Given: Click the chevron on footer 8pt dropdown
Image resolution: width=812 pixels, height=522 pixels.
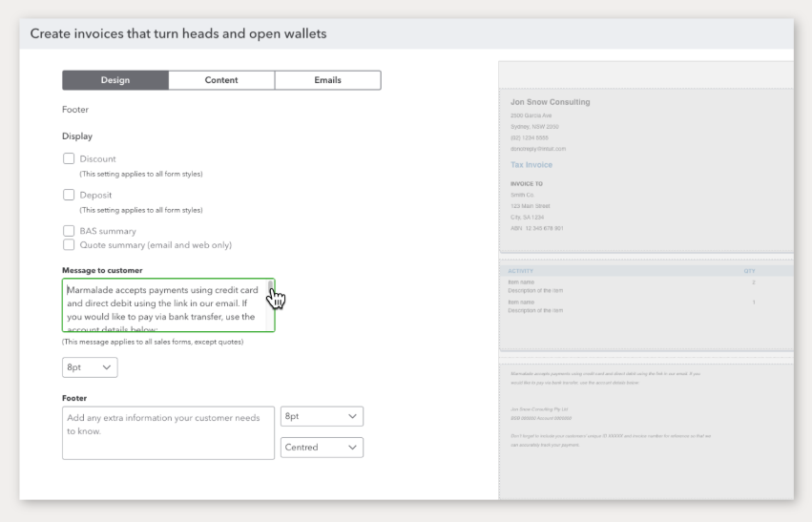Looking at the screenshot, I should coord(353,417).
